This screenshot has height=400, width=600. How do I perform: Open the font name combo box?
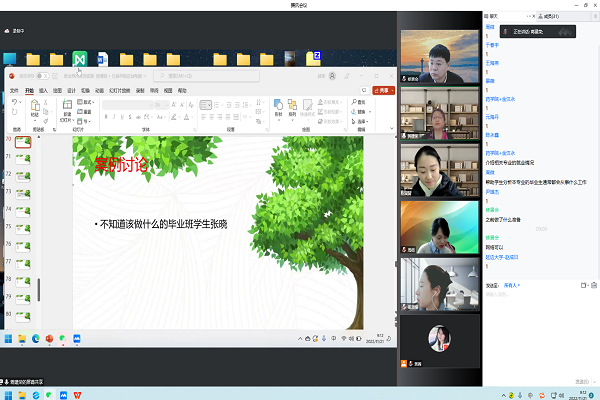pos(125,102)
